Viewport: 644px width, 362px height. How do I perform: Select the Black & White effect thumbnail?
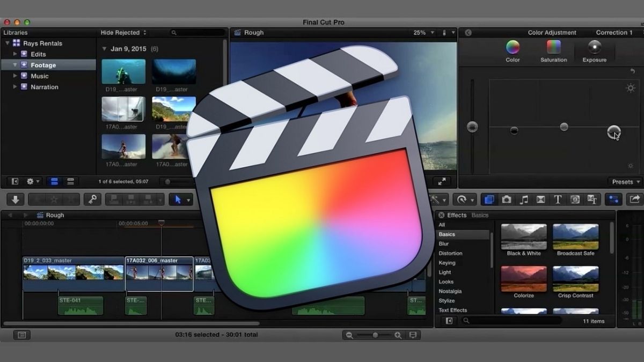click(x=523, y=236)
